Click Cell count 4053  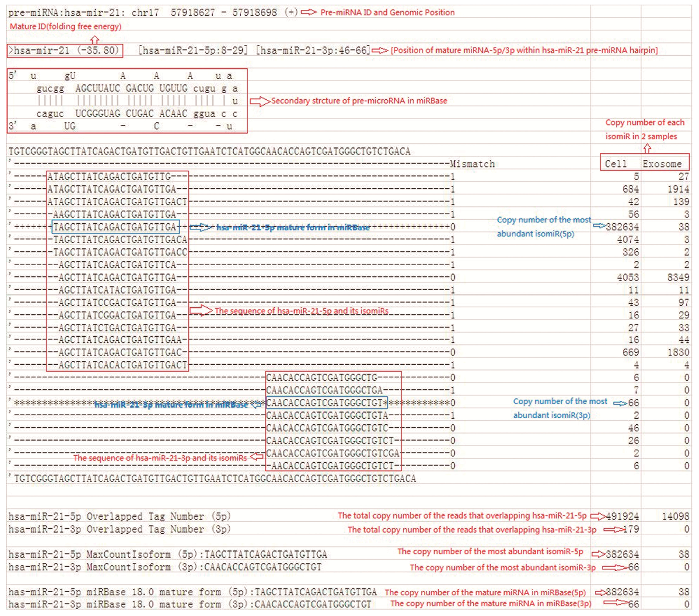628,277
